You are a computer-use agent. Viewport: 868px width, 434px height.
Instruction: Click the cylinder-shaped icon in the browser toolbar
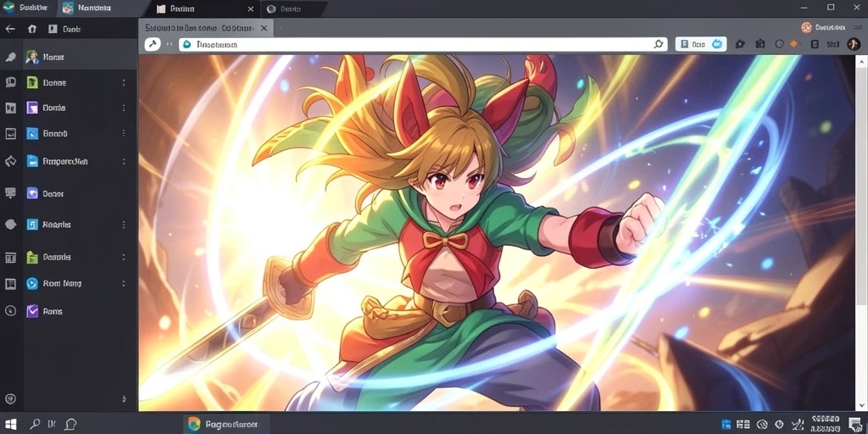pyautogui.click(x=815, y=44)
